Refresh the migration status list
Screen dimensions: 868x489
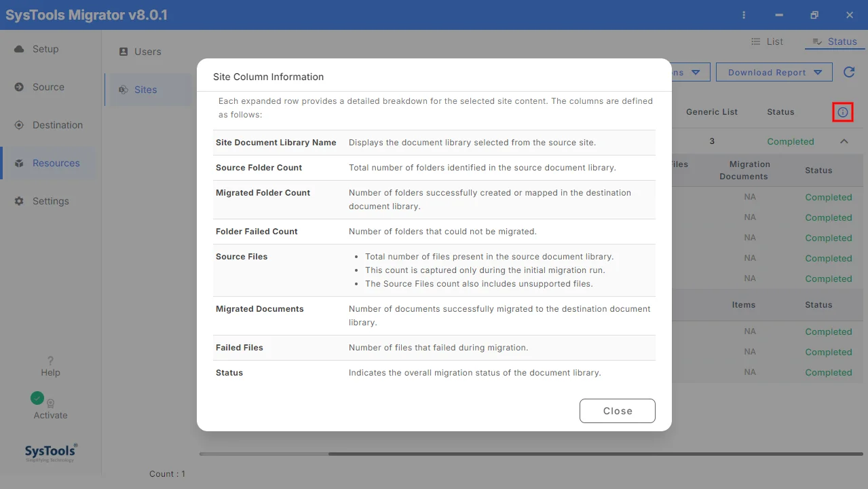click(x=848, y=72)
